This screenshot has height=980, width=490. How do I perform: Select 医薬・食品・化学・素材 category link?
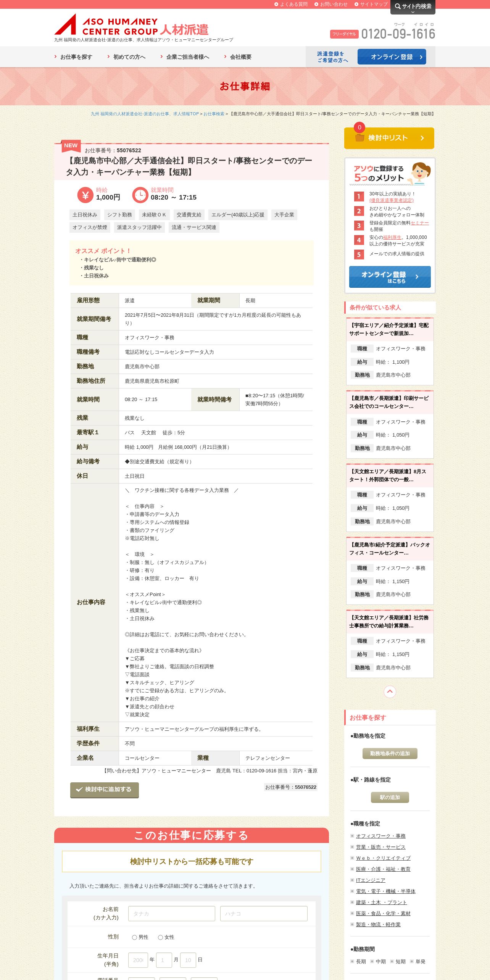click(x=383, y=913)
